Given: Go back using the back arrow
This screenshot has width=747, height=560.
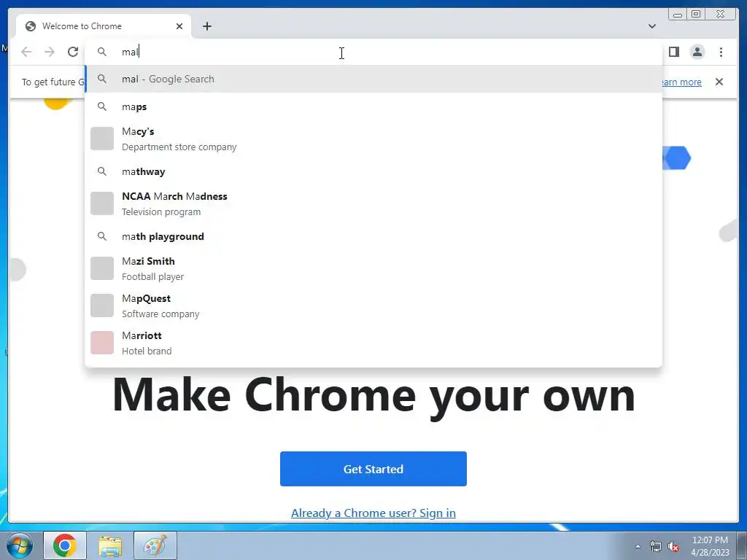Looking at the screenshot, I should (x=26, y=52).
